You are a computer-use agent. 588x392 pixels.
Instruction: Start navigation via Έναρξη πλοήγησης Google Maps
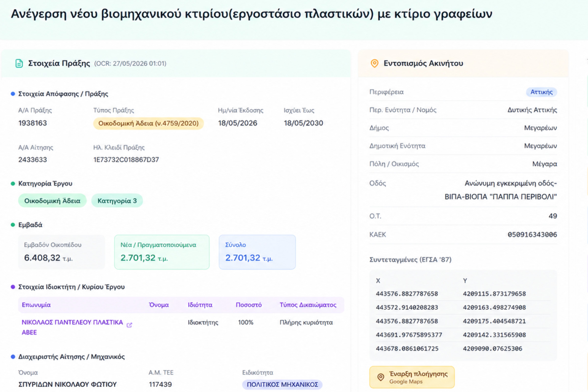pyautogui.click(x=412, y=377)
